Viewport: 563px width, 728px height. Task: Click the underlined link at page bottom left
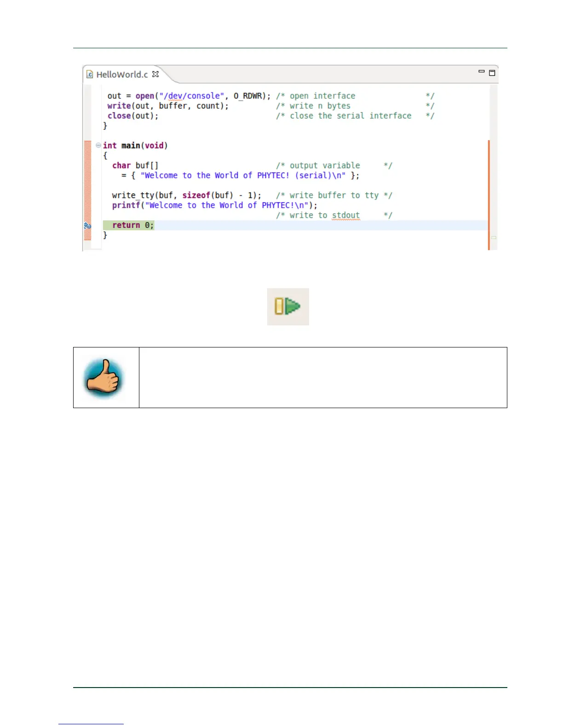tap(91, 723)
